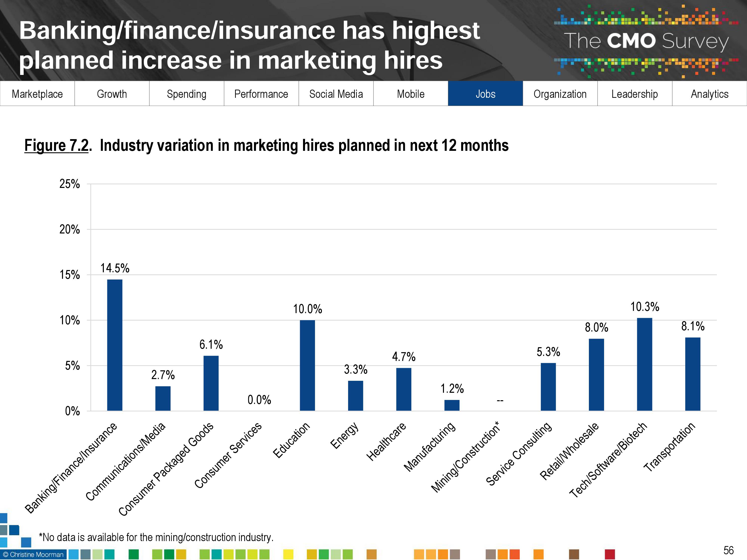Click the Christine Moorman copyright label

[x=33, y=555]
